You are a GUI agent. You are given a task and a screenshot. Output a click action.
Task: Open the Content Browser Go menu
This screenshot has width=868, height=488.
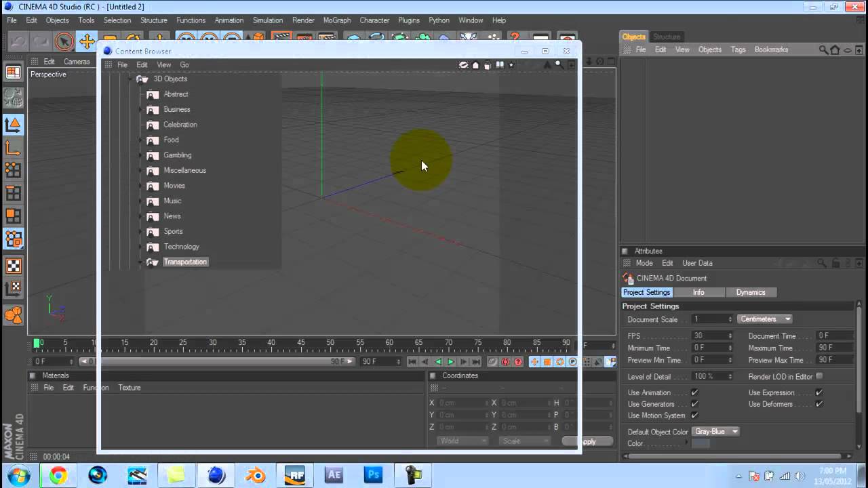coord(184,65)
